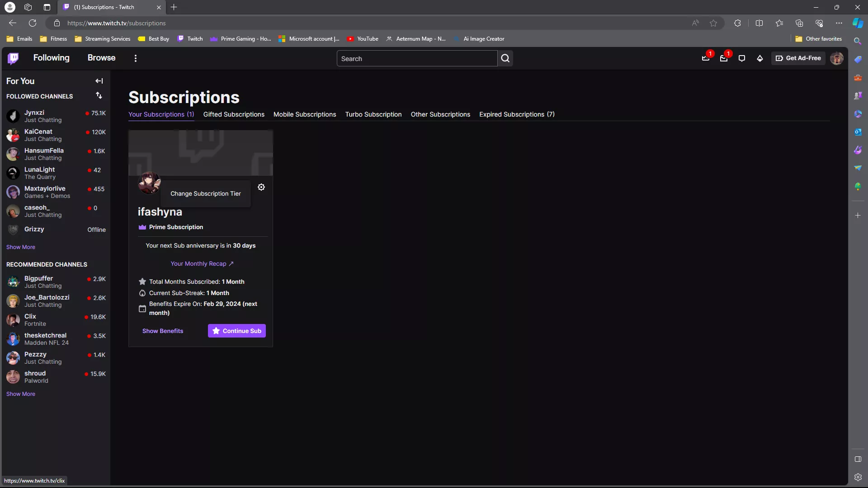Collapse the For You sidebar
Viewport: 868px width, 488px height.
coord(99,81)
